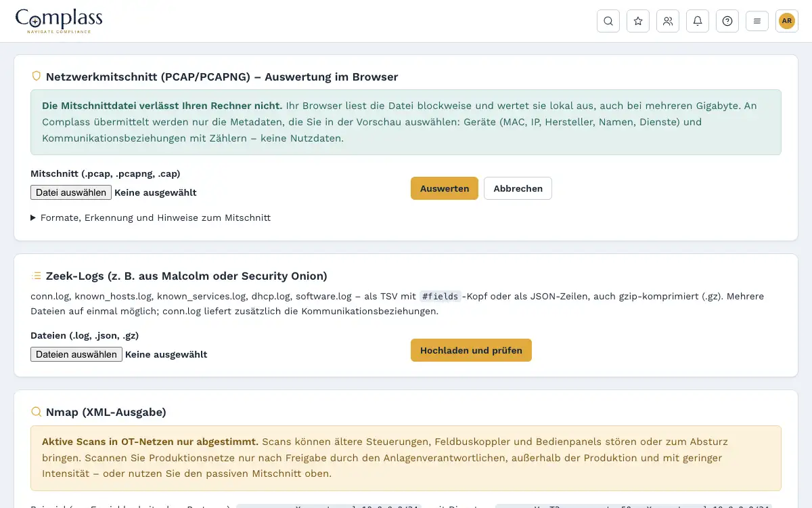The height and width of the screenshot is (508, 812).
Task: Click the Nmap (XML-Ausgabe) heading text
Action: click(x=106, y=412)
